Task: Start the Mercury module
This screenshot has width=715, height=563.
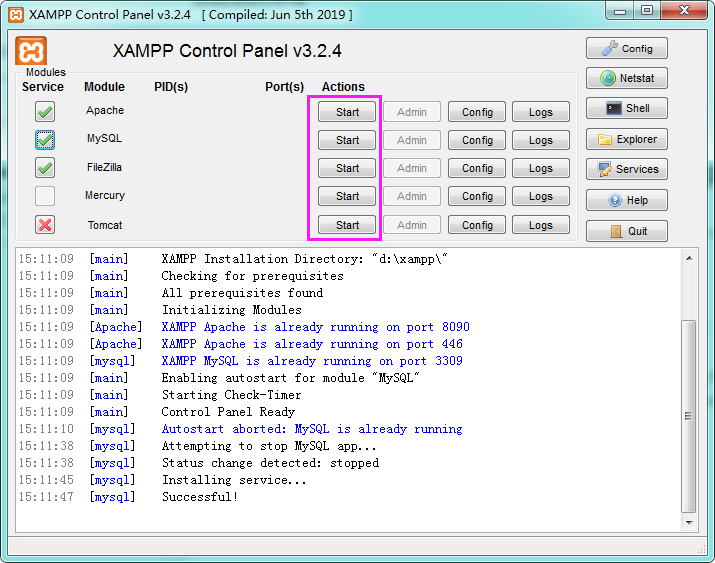Action: coord(347,196)
